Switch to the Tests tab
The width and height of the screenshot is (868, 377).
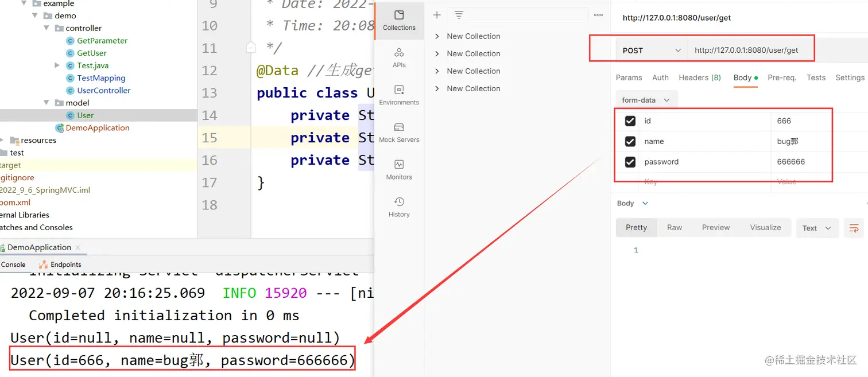816,77
